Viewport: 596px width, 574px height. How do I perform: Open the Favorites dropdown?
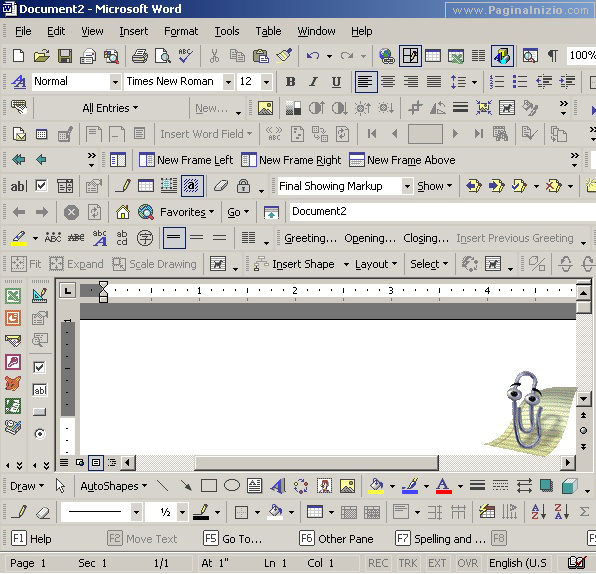click(187, 212)
